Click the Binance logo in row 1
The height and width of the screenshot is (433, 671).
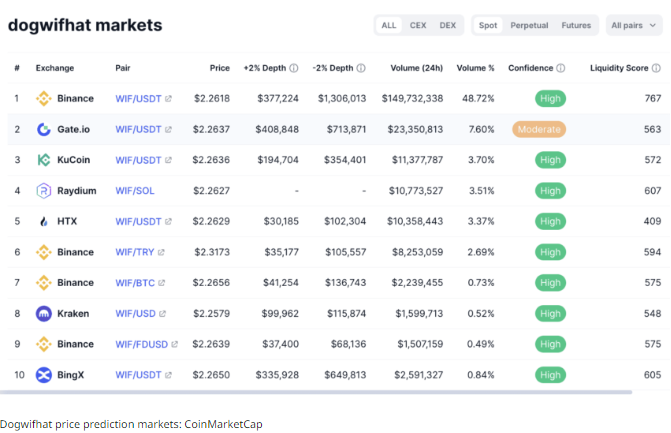pos(44,98)
